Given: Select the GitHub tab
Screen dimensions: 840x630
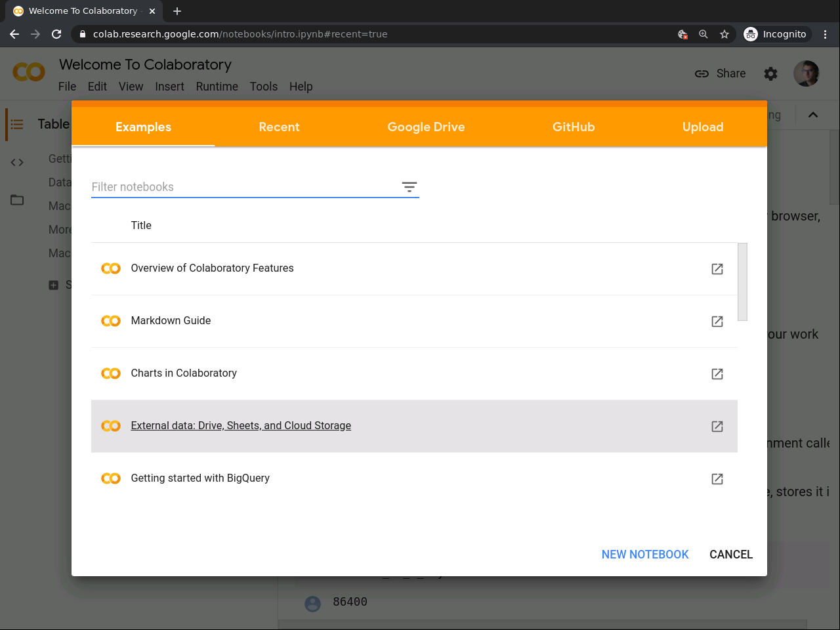Looking at the screenshot, I should (x=574, y=127).
